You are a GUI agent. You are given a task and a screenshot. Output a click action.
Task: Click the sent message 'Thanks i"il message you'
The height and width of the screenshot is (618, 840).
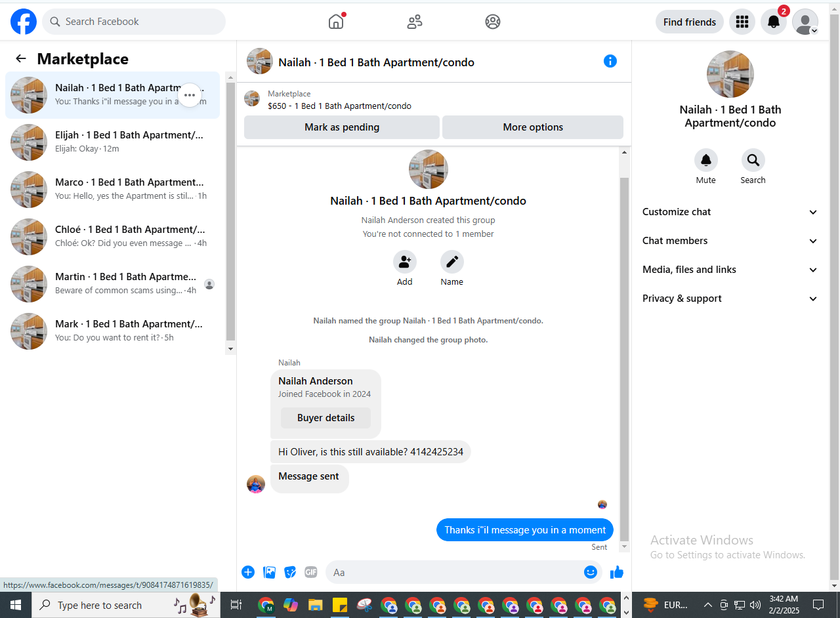[x=525, y=530]
